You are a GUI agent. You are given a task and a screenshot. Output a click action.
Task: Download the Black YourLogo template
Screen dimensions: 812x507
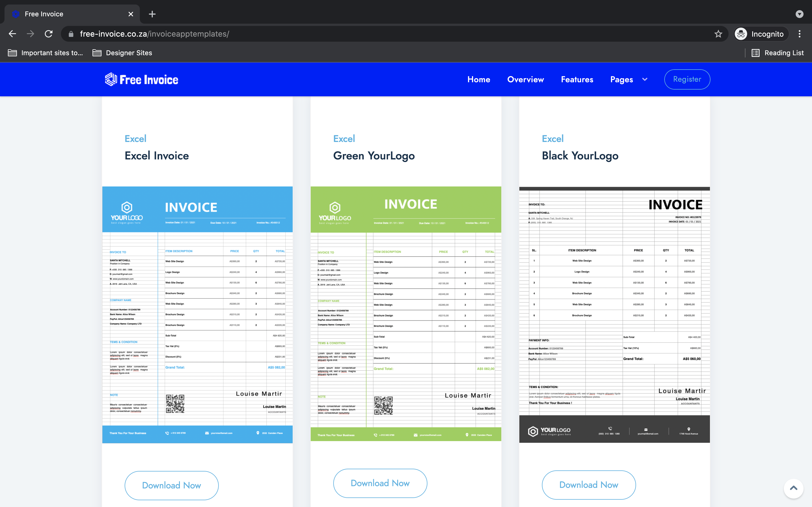[588, 484]
